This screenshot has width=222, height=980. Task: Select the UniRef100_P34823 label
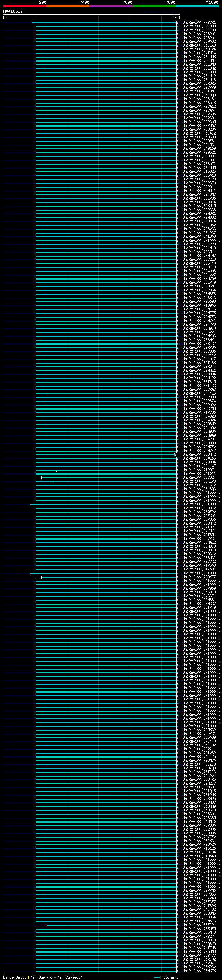point(199,416)
